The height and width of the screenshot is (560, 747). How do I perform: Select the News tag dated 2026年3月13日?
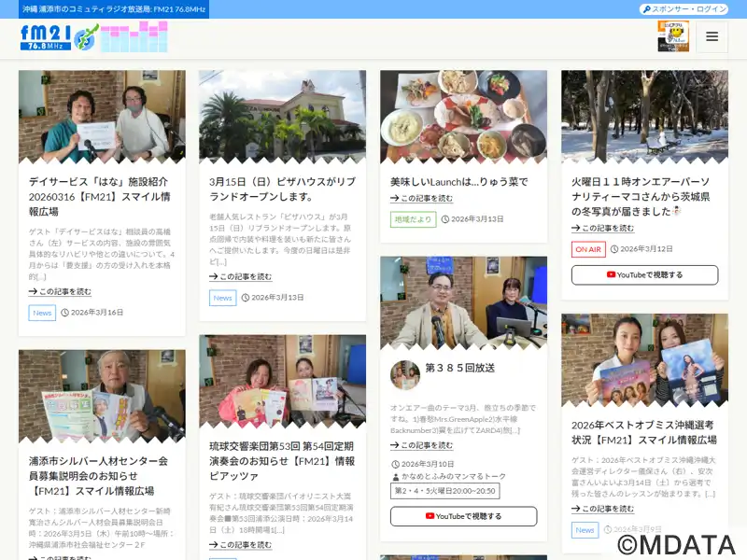point(222,298)
